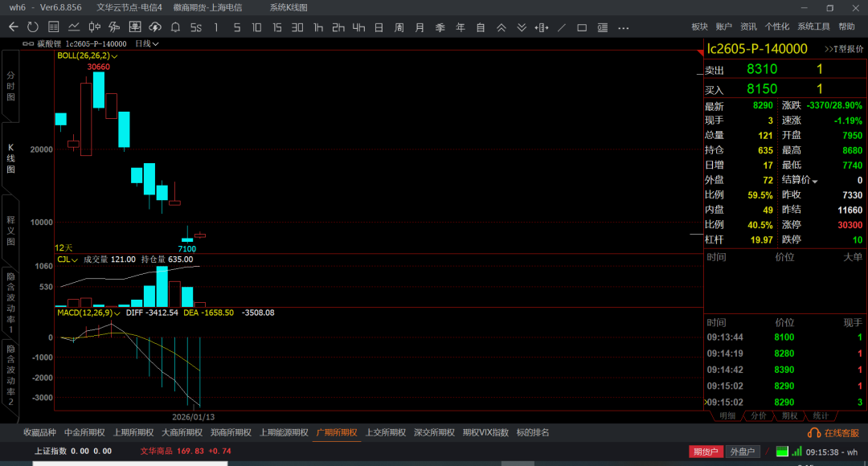868x466 pixels.
Task: Switch to the 期货户 account toggle
Action: pos(706,452)
